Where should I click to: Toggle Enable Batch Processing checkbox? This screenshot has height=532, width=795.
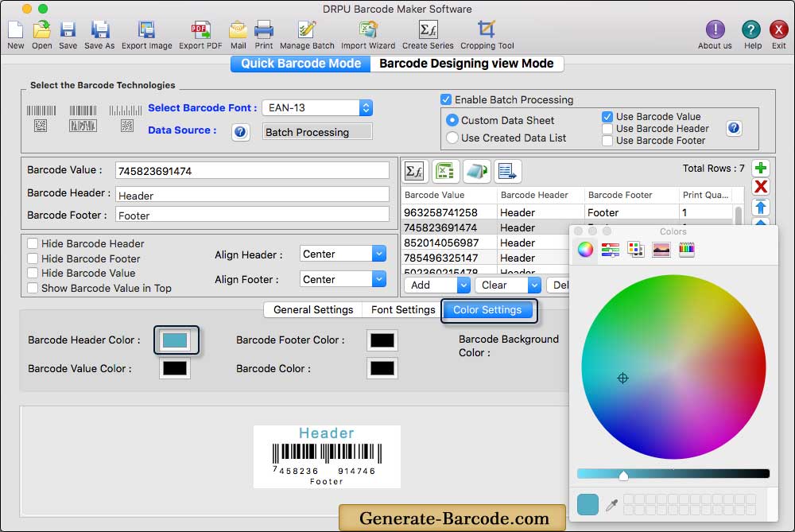(x=446, y=99)
